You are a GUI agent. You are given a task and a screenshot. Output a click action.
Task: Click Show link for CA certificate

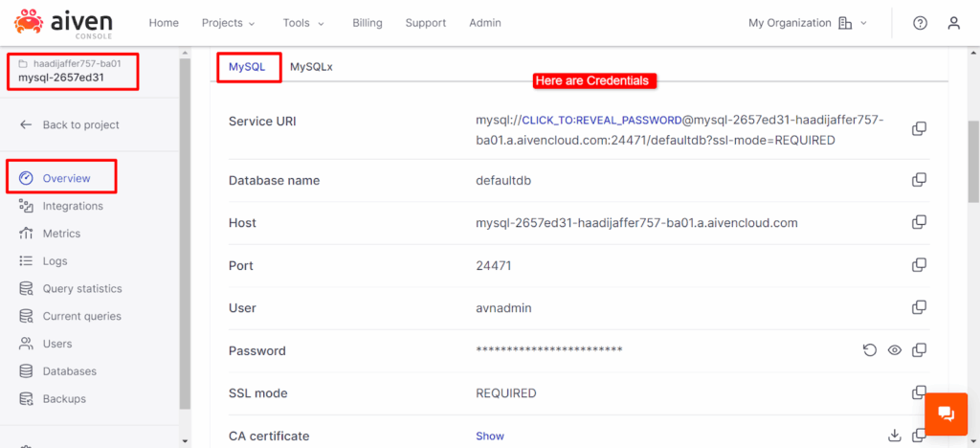coord(490,436)
